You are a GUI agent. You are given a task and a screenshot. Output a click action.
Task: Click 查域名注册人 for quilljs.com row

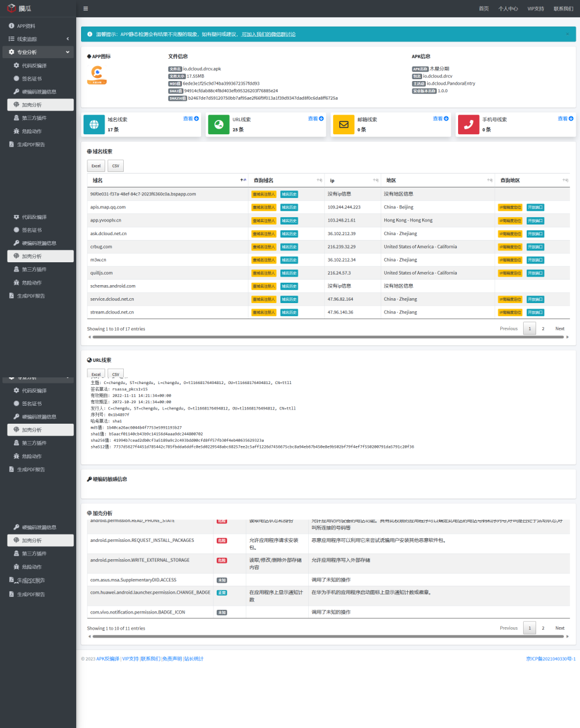264,273
